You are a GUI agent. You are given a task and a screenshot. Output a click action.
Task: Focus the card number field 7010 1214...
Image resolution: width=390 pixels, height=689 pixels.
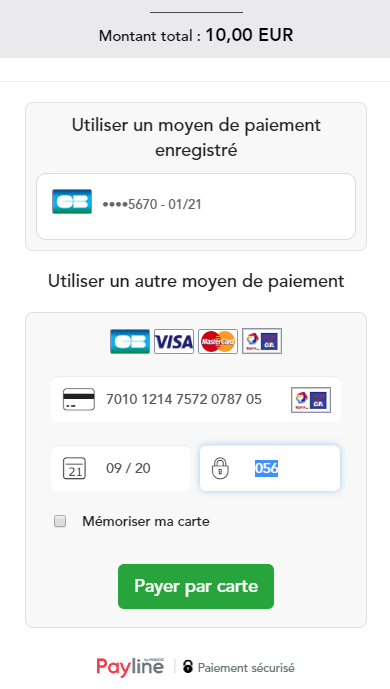[x=196, y=399]
